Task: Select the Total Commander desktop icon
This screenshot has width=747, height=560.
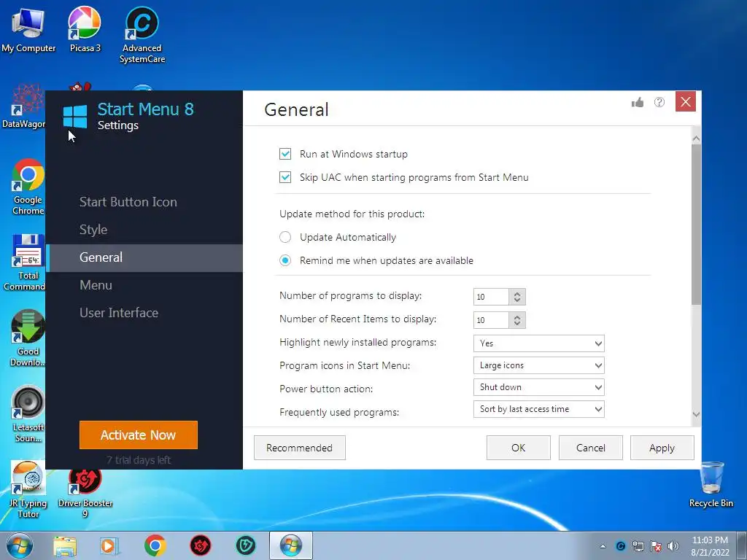Action: (x=24, y=262)
